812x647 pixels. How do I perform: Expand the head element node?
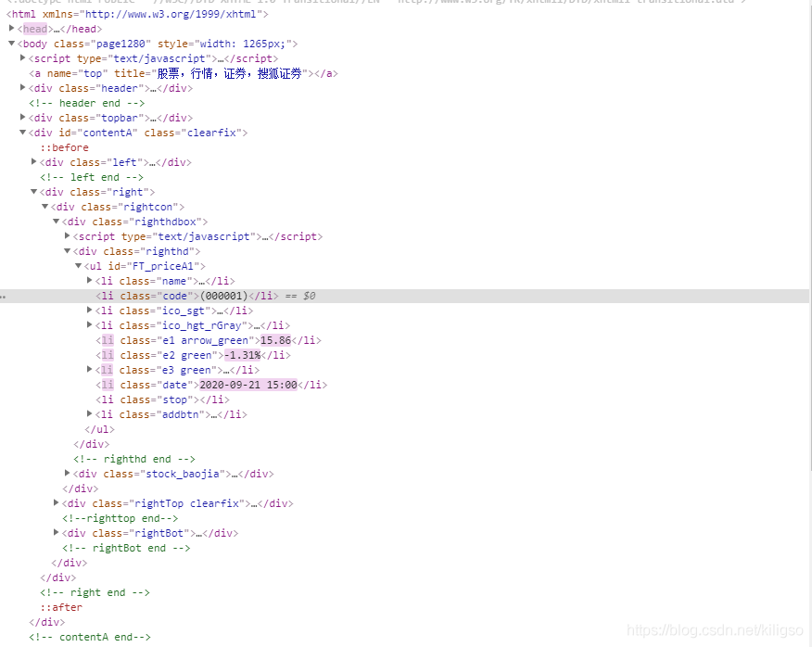click(x=11, y=29)
